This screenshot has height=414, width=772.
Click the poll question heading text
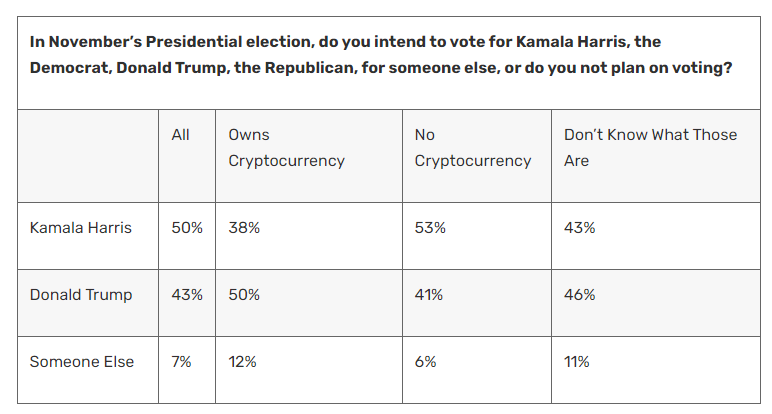(381, 55)
